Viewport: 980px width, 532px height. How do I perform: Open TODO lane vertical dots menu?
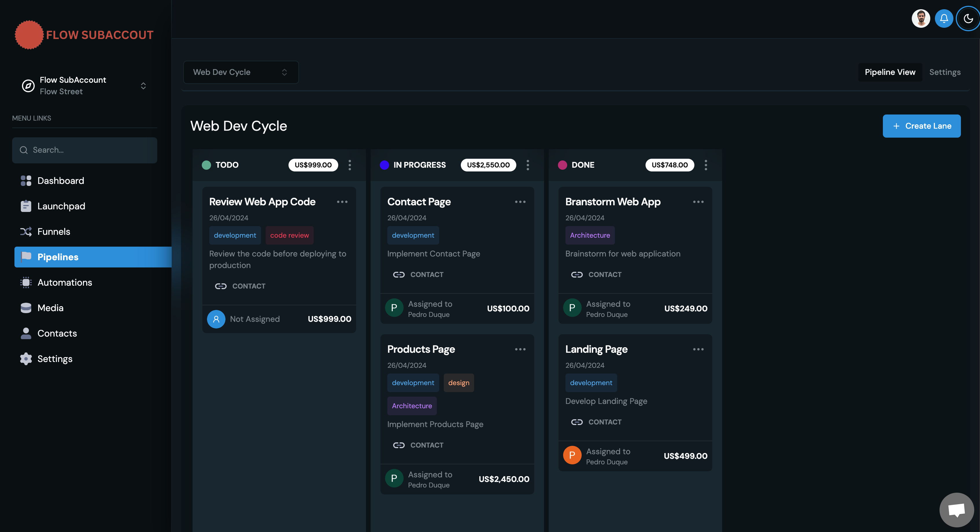point(350,165)
